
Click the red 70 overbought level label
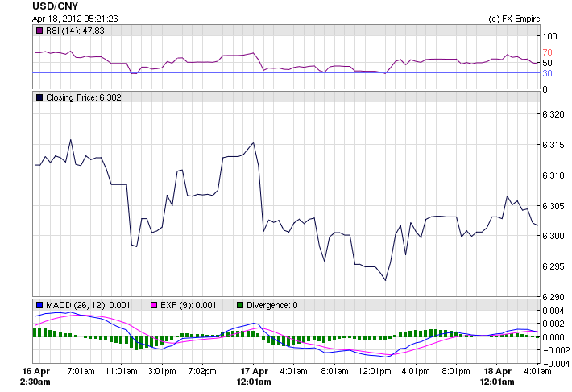546,52
